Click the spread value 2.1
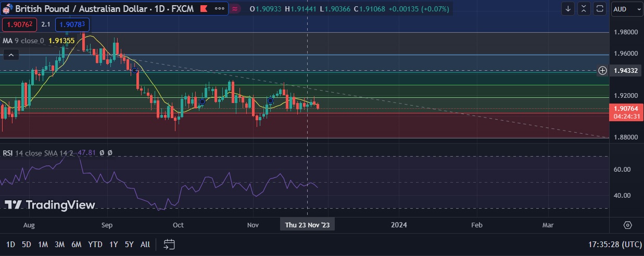Screen dimensions: 644x256 [x=46, y=24]
